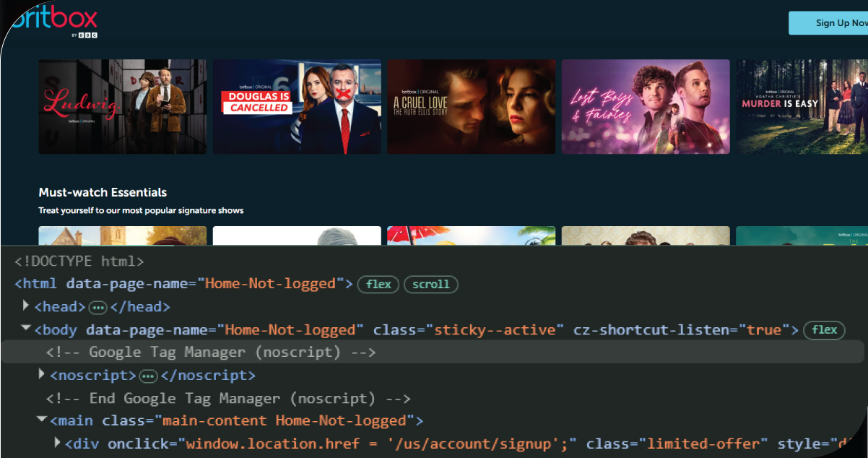Collapse the main element node
868x458 pixels.
pos(42,420)
